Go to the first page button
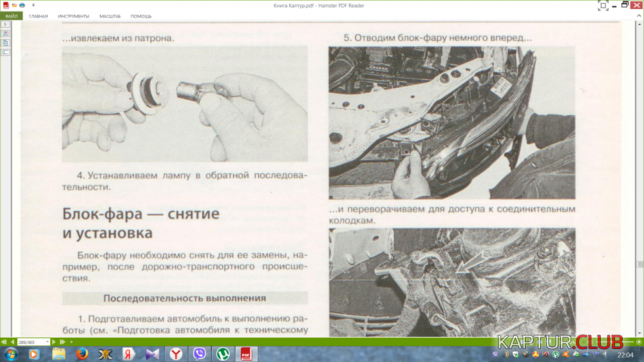This screenshot has height=362, width=644. pos(4,342)
